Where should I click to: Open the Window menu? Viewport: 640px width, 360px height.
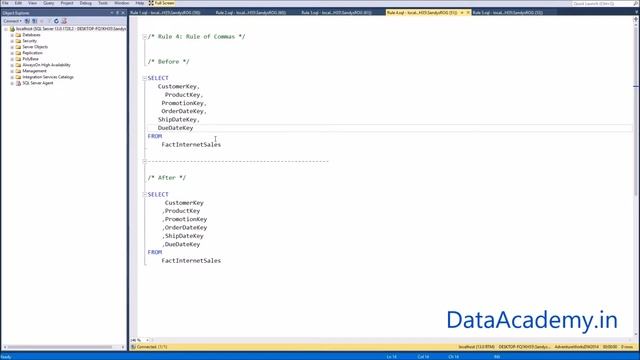coord(121,3)
